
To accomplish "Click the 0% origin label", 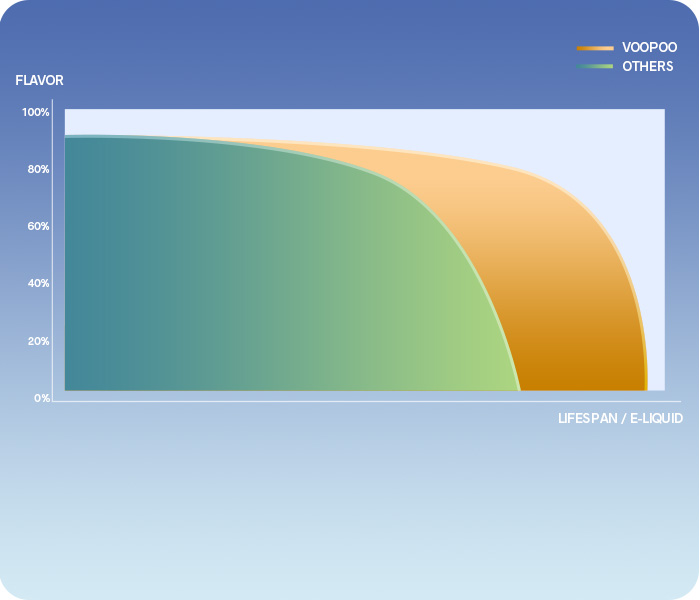I will click(41, 398).
